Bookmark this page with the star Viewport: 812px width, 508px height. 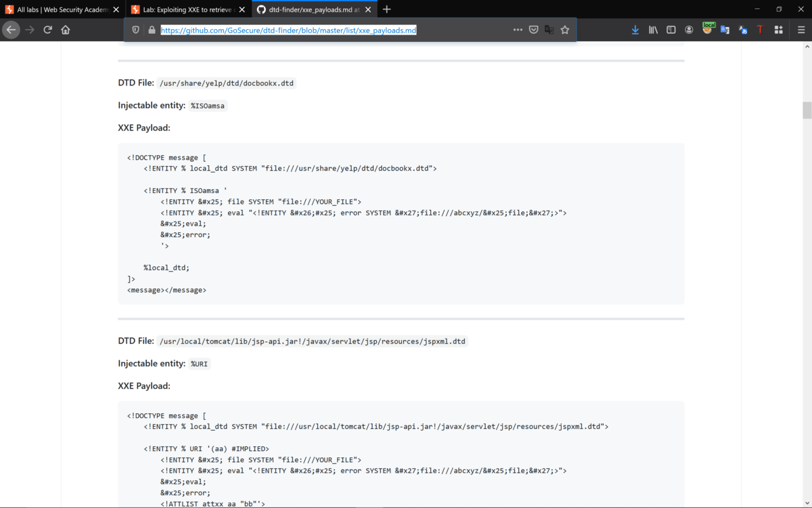click(565, 30)
